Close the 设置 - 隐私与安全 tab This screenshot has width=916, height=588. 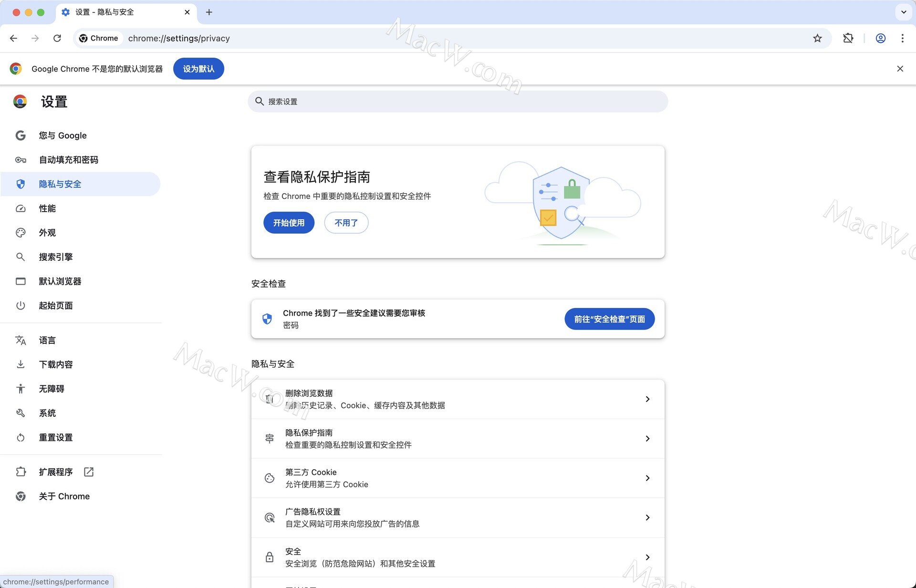pyautogui.click(x=187, y=12)
